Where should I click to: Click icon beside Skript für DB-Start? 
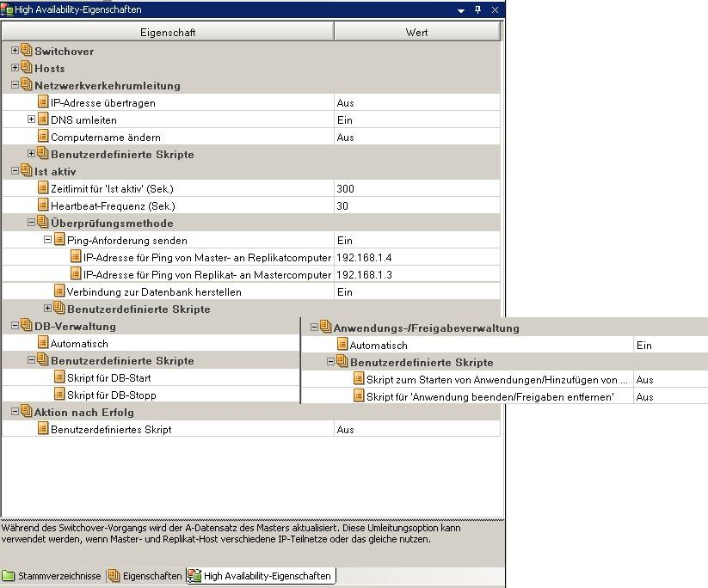[x=59, y=377]
